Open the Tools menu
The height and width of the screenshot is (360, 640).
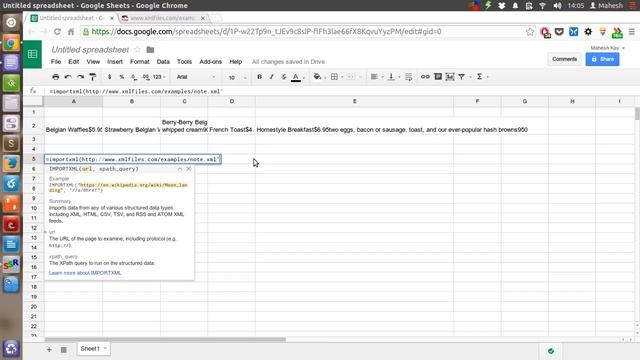(x=184, y=62)
